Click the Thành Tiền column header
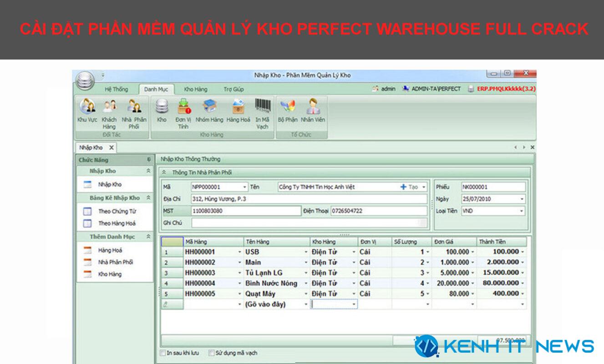The width and height of the screenshot is (604, 364). (501, 242)
